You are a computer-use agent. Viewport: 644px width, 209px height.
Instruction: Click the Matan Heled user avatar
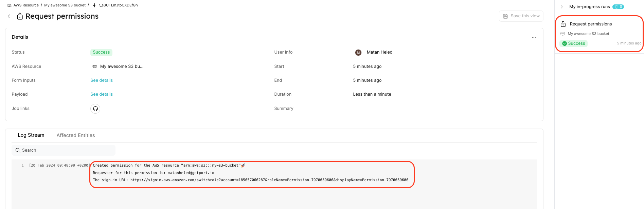[x=358, y=53]
